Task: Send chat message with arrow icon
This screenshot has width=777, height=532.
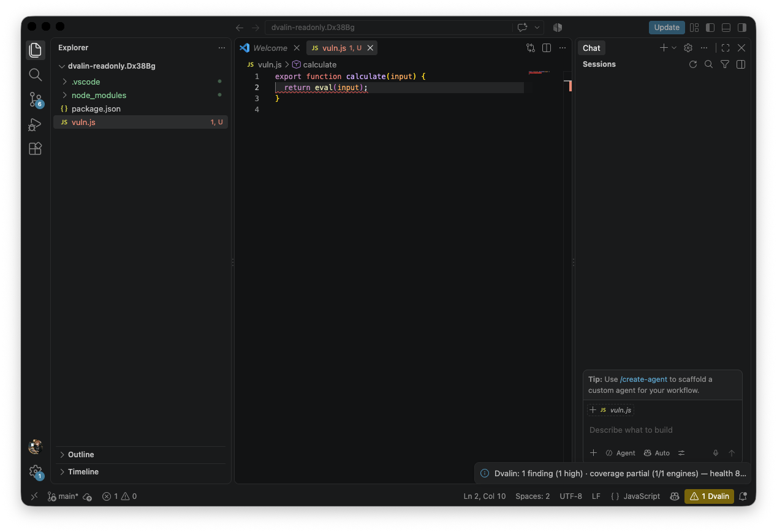Action: (732, 453)
